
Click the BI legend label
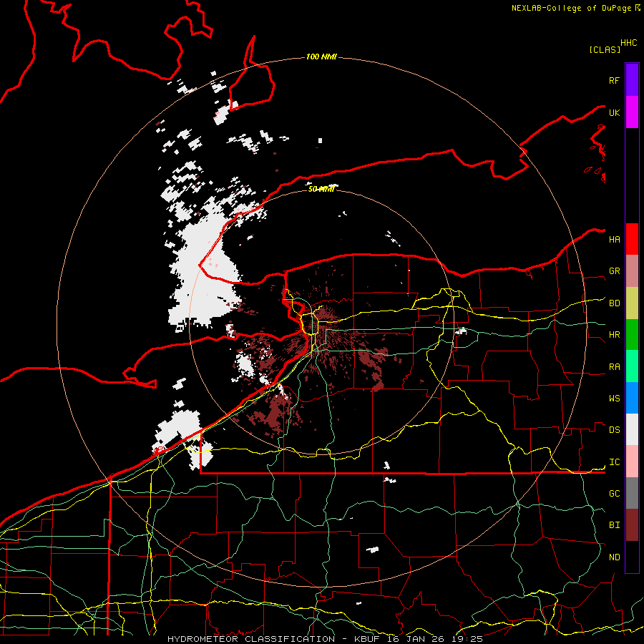click(614, 525)
